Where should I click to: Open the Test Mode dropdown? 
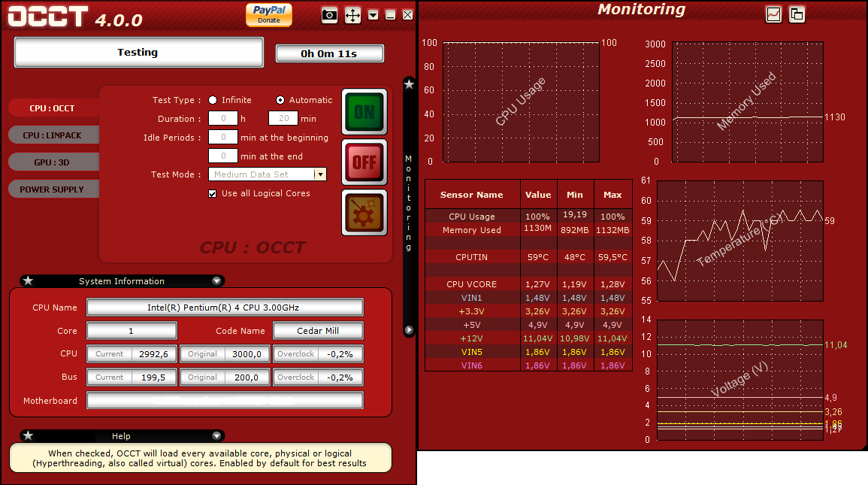tap(321, 174)
